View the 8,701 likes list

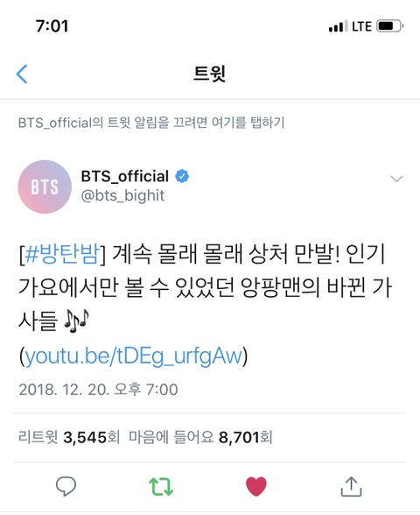tap(200, 437)
